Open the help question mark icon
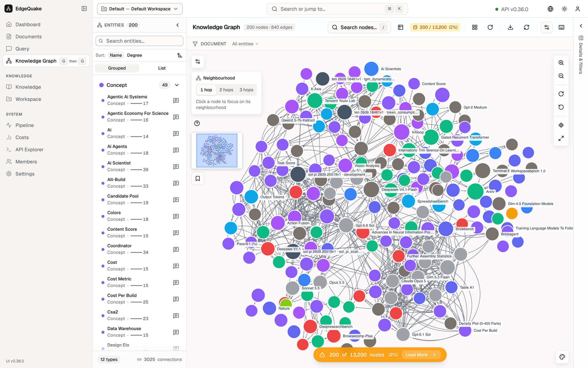 pyautogui.click(x=197, y=123)
